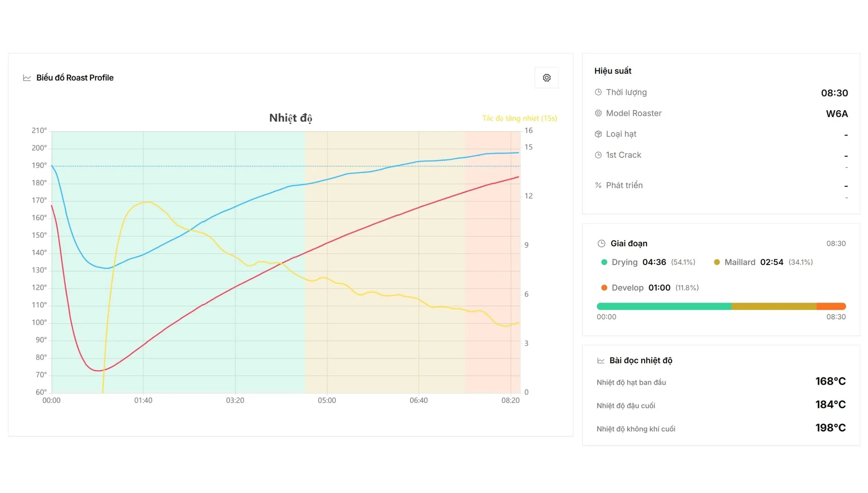868x493 pixels.
Task: Click the 198°C final air temperature
Action: (x=831, y=428)
